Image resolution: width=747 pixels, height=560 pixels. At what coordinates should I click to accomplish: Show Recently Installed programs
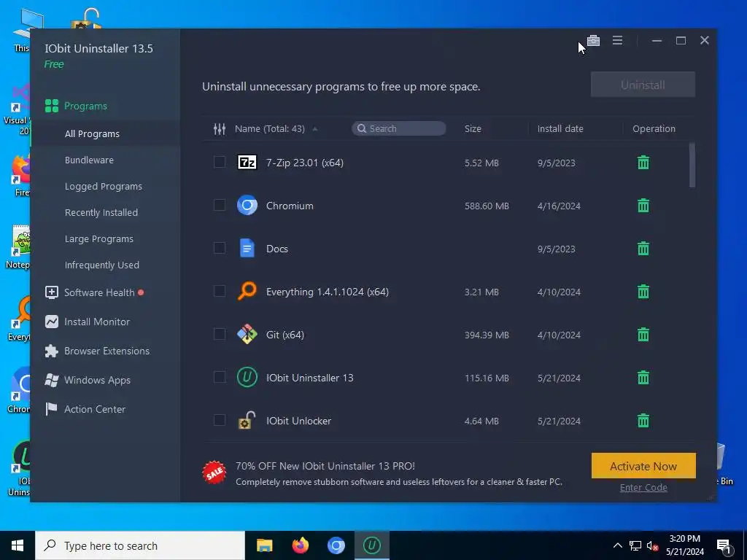[101, 212]
